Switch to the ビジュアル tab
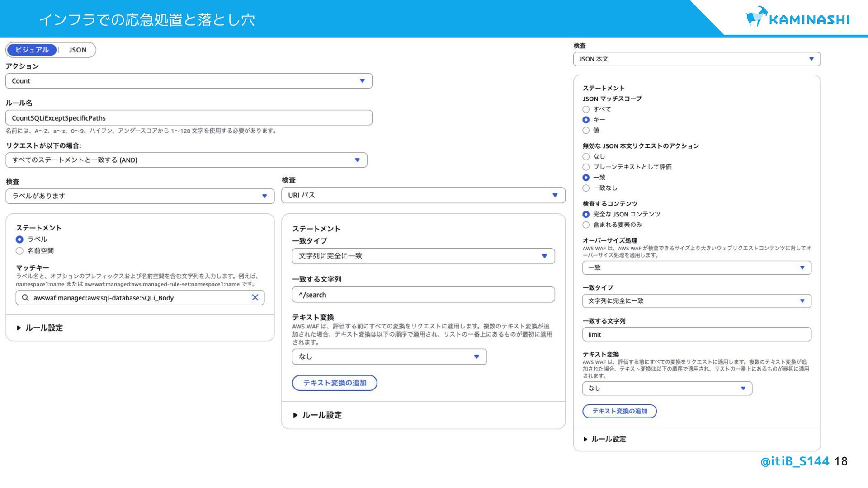This screenshot has height=488, width=868. point(32,50)
